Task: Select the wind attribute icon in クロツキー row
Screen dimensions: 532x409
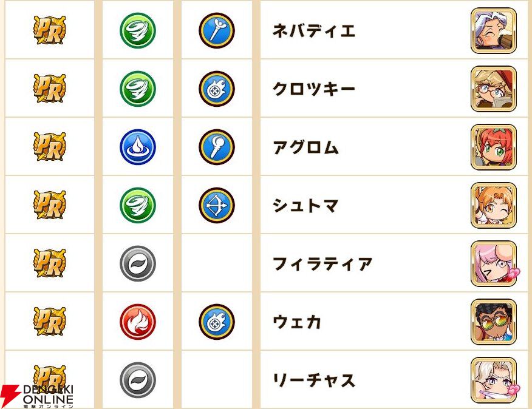Action: coord(138,89)
